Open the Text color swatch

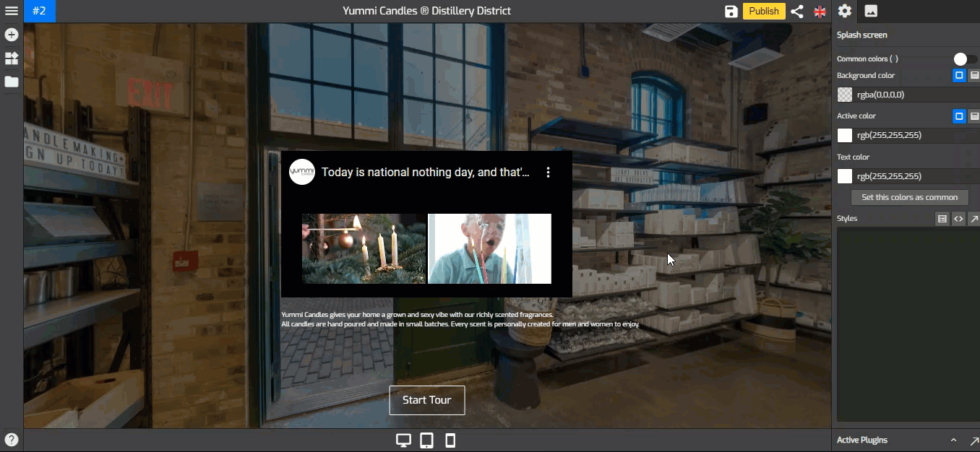[844, 176]
